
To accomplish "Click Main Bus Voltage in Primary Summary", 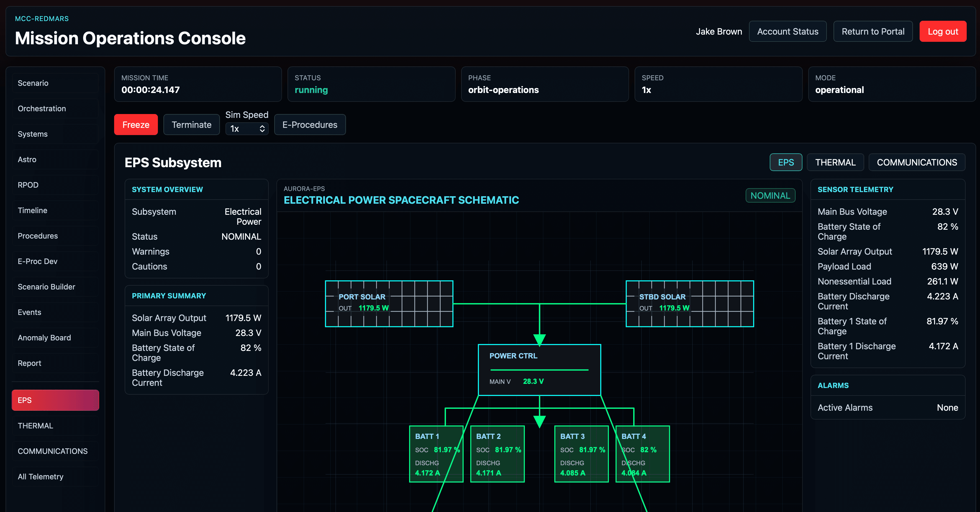I will click(196, 333).
